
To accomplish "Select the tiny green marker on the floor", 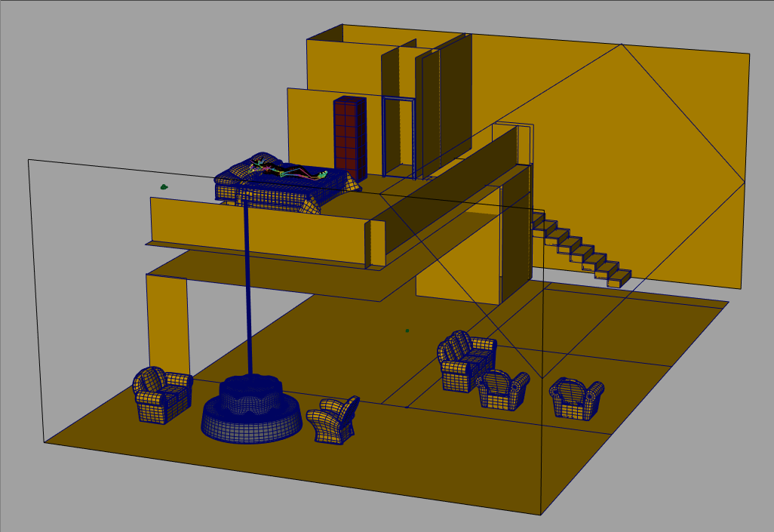I will point(407,331).
